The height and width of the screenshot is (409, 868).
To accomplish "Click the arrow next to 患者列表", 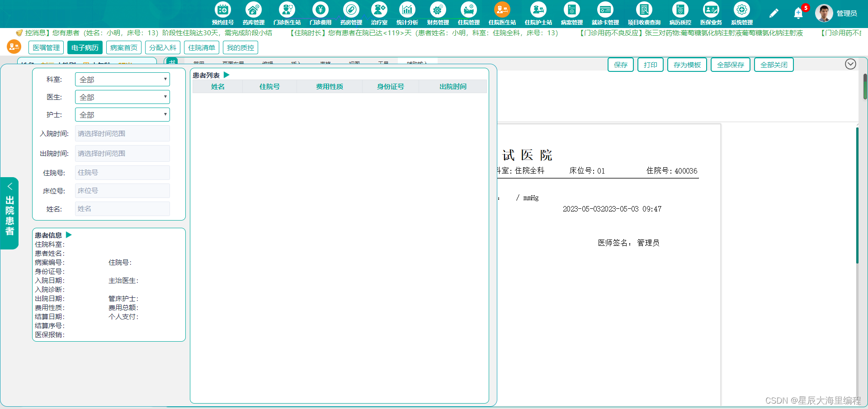I will [226, 75].
